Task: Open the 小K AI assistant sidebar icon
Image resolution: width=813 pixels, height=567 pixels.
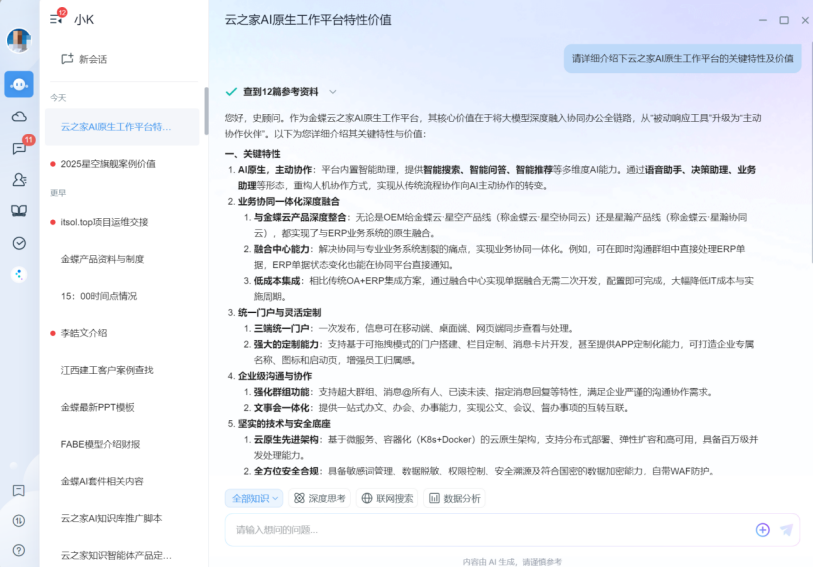Action: [x=19, y=84]
